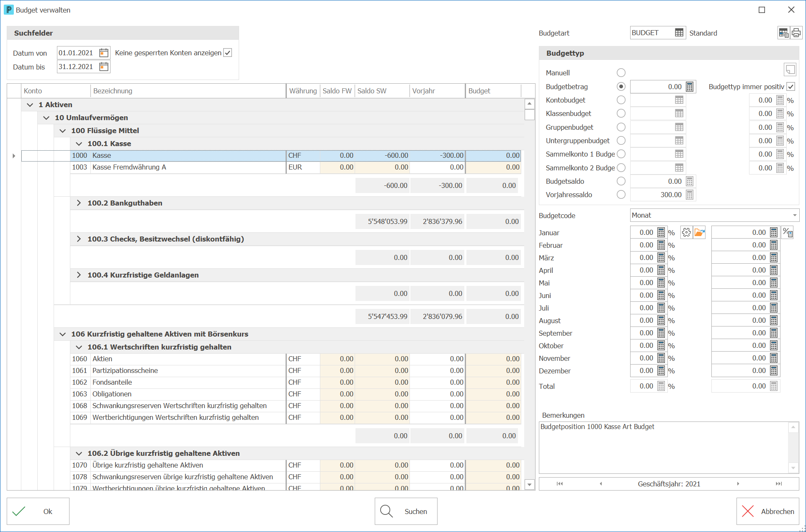Click the Vorjahr column header
The width and height of the screenshot is (806, 532).
tap(437, 91)
